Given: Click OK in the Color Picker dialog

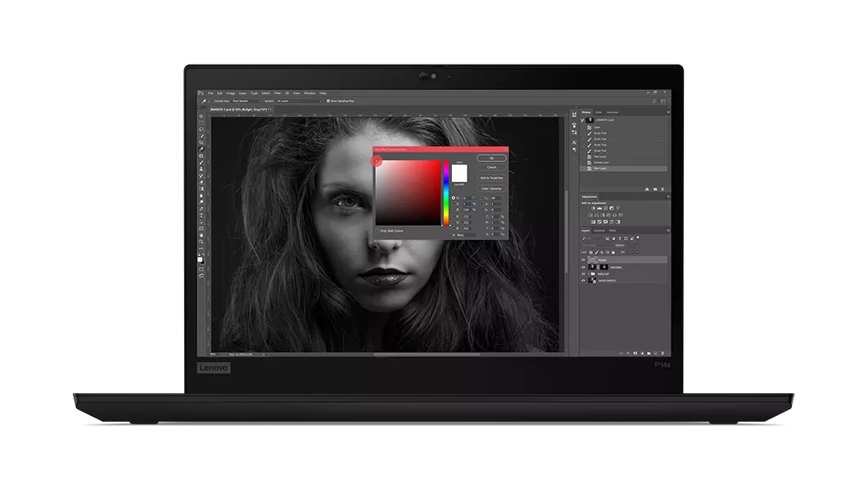Looking at the screenshot, I should coord(491,158).
